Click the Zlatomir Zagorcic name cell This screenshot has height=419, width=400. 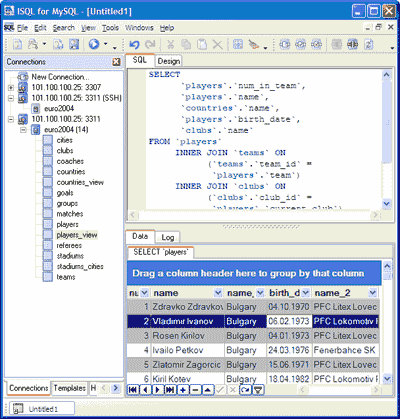pos(188,365)
